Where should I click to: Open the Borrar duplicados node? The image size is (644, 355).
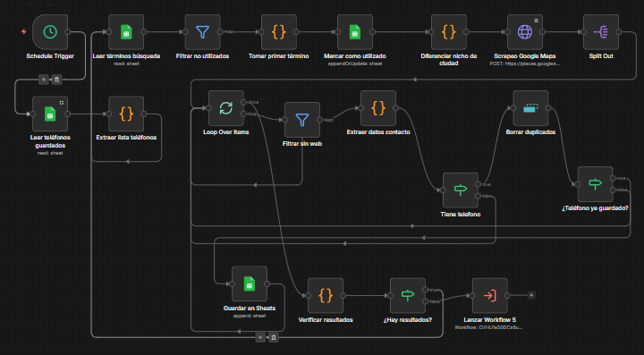pos(530,108)
